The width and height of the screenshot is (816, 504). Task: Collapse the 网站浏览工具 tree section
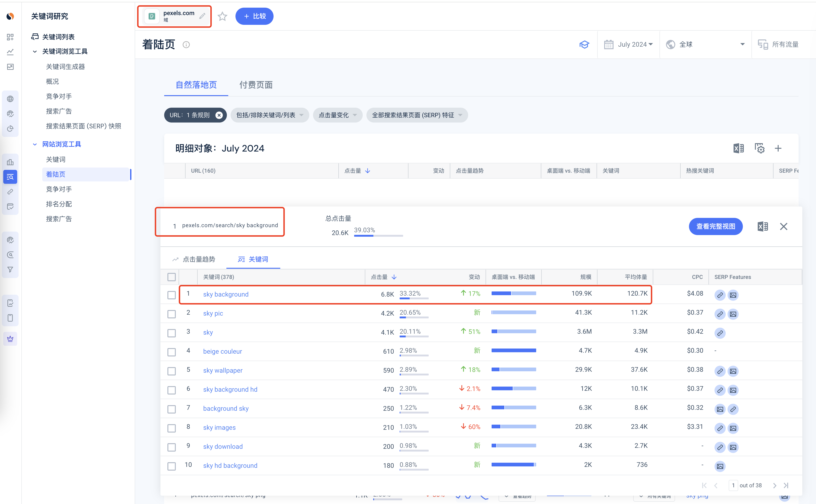[35, 144]
